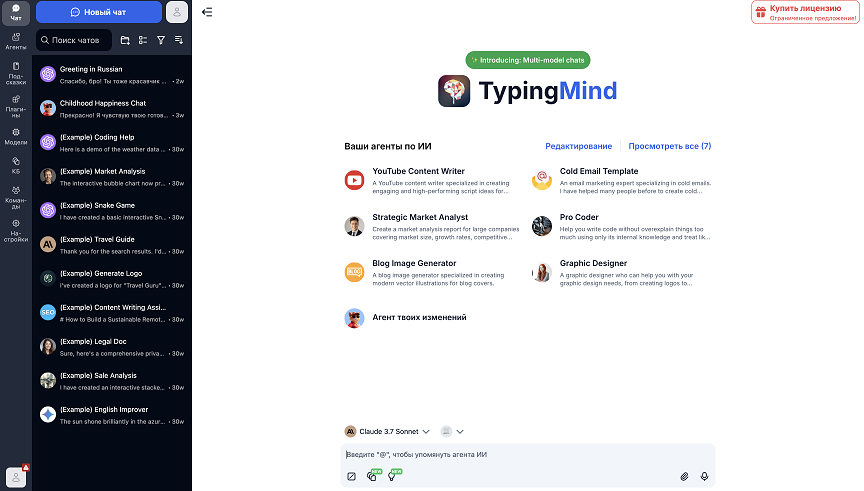
Task: Expand the agent selector dropdown beside model
Action: 452,431
